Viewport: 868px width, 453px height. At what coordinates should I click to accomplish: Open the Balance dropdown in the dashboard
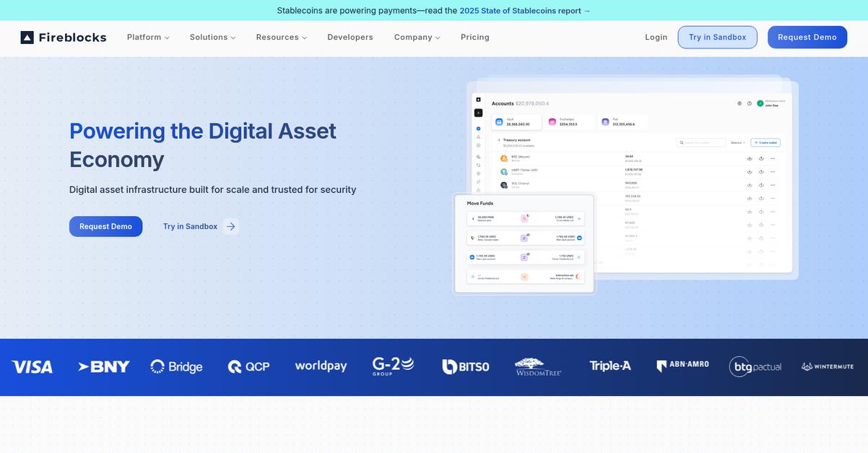point(738,142)
